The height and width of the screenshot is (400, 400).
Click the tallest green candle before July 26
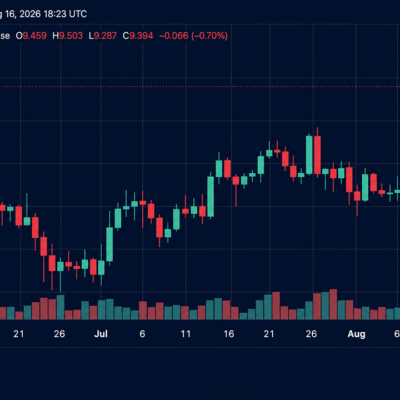pyautogui.click(x=309, y=155)
